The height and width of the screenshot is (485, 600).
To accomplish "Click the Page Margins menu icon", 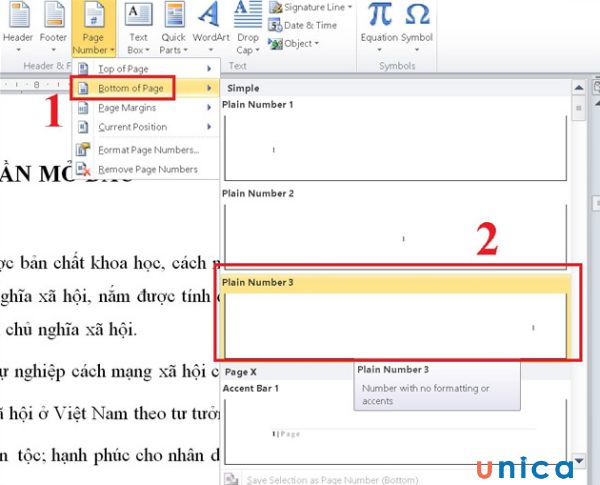I will coord(83,108).
